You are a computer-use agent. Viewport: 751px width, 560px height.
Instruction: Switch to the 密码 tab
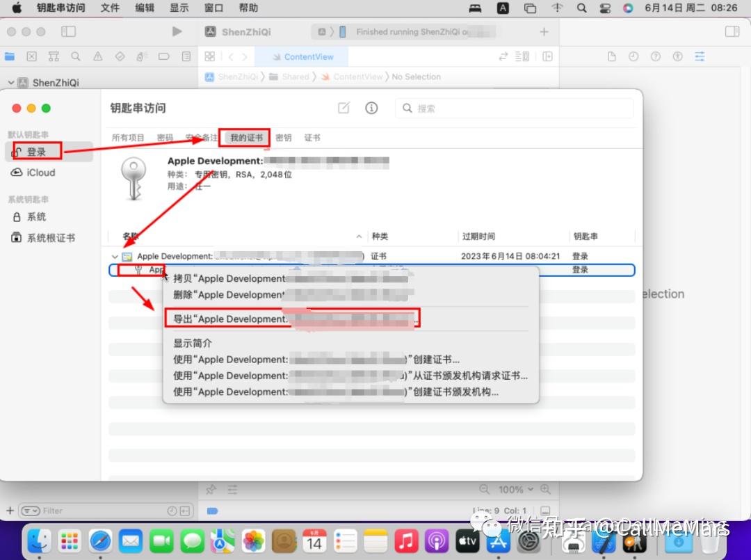coord(165,138)
